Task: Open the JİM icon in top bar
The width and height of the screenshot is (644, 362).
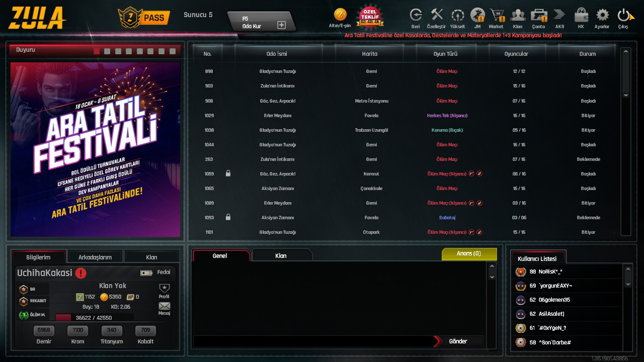Action: click(477, 15)
